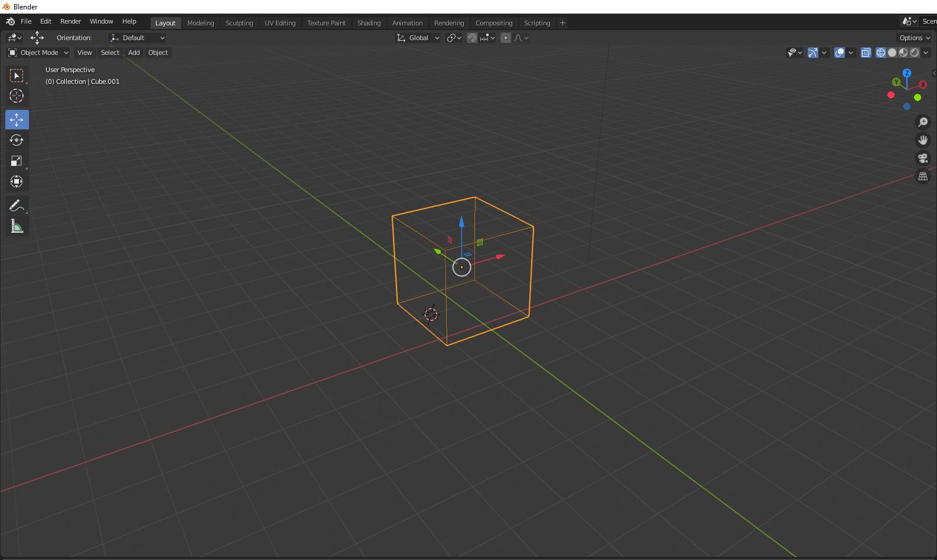Switch to solid viewport shading
The width and height of the screenshot is (937, 560).
tap(892, 53)
